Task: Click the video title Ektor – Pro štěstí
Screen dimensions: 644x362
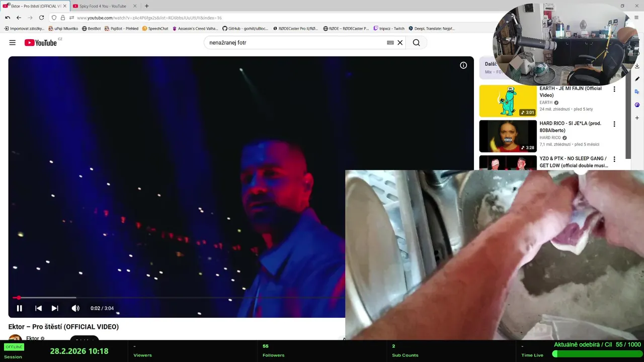Action: pyautogui.click(x=63, y=327)
